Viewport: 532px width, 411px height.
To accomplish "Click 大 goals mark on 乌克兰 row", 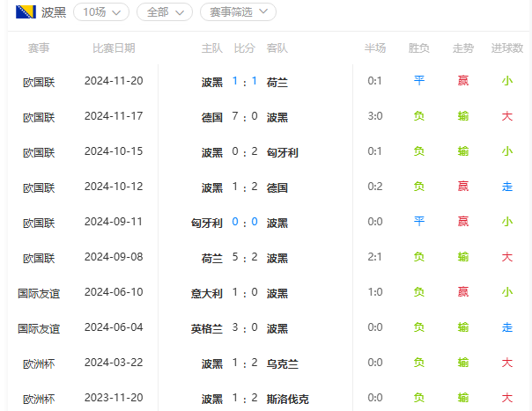I will (x=506, y=363).
